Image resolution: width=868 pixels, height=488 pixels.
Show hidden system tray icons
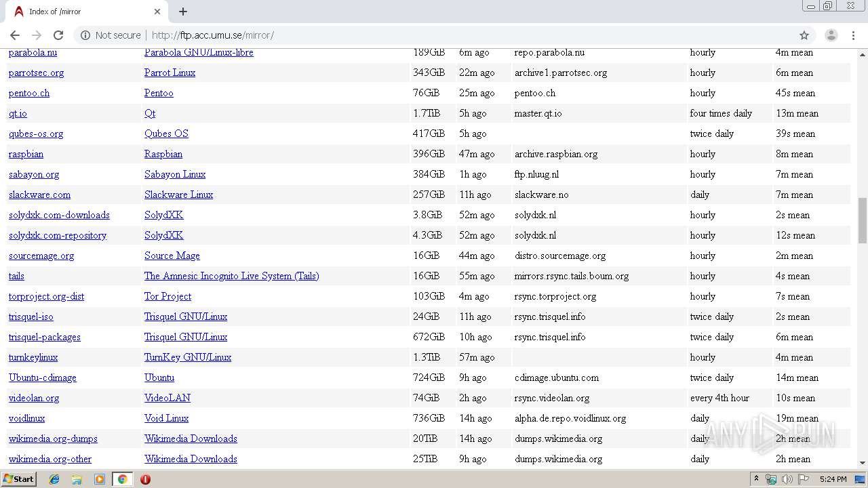point(756,479)
